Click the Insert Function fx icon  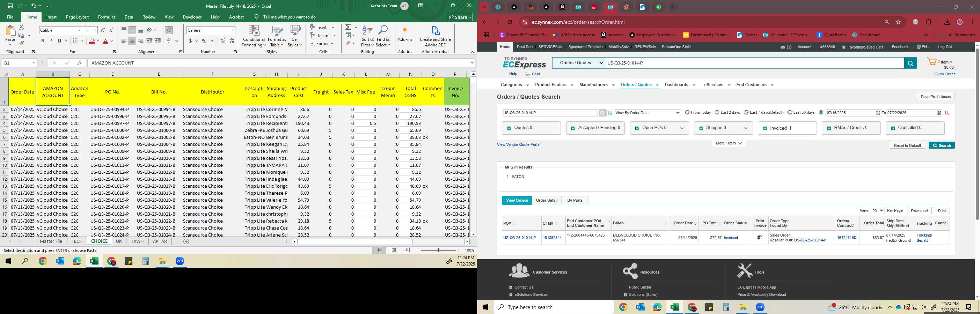click(x=79, y=63)
